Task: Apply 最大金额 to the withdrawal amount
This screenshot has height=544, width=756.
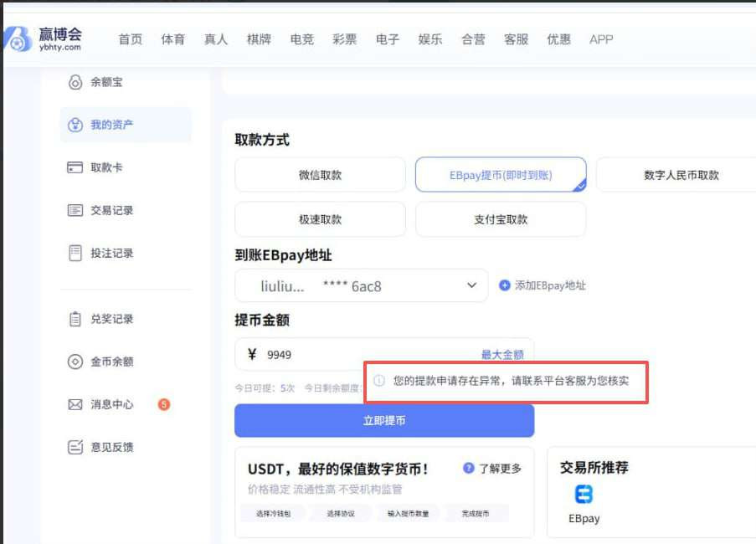Action: pos(503,354)
